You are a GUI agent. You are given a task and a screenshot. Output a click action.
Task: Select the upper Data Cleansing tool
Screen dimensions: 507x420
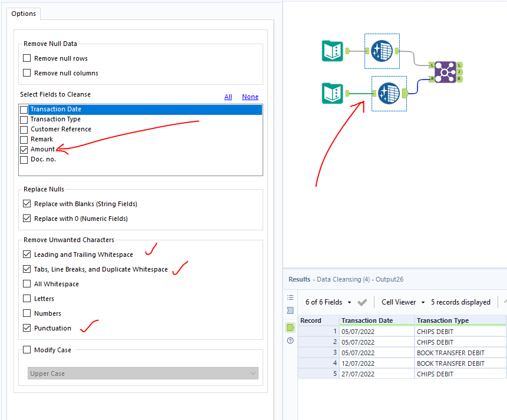point(382,51)
